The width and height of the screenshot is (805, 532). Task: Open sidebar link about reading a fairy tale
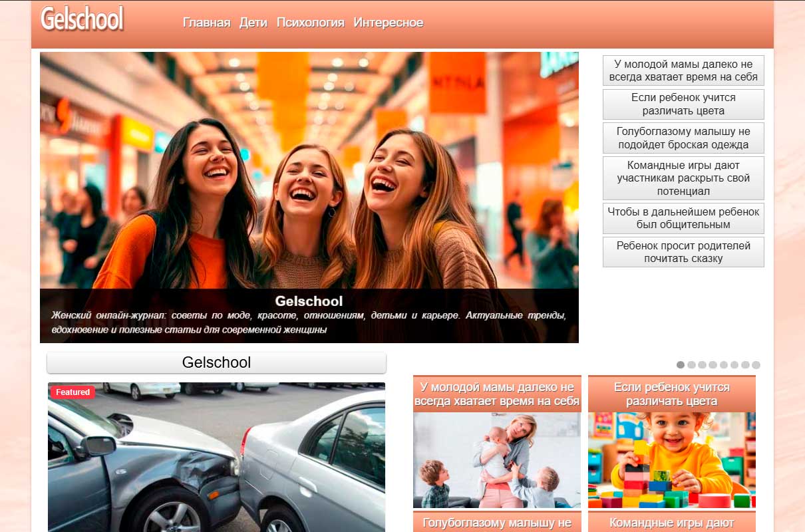point(683,251)
